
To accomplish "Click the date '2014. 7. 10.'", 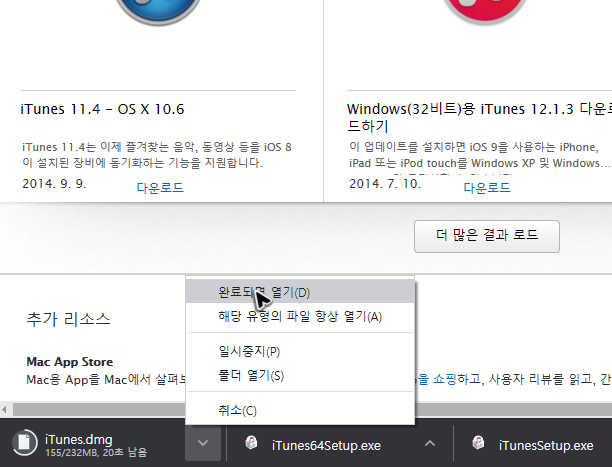I will pyautogui.click(x=385, y=184).
